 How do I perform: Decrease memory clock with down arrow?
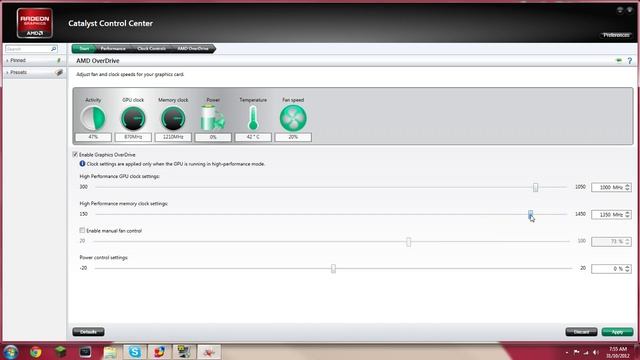point(628,216)
